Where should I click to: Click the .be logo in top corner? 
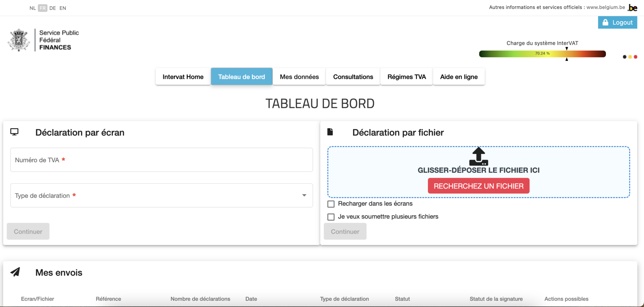click(x=632, y=8)
